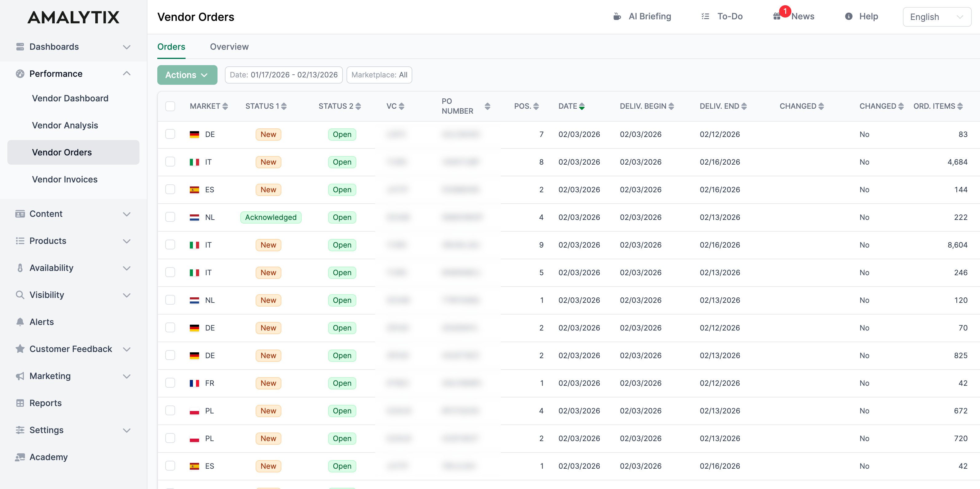Open Vendor Invoices from the sidebar
This screenshot has height=489, width=980.
click(65, 179)
